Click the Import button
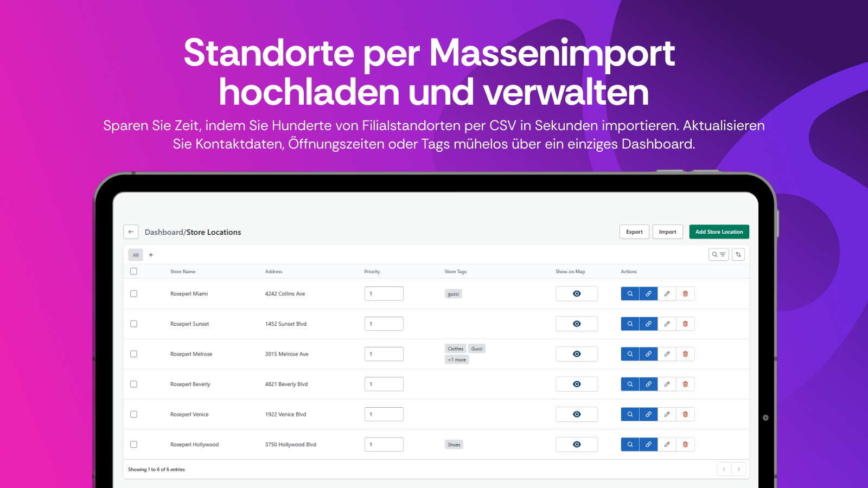The image size is (868, 488). click(x=667, y=232)
